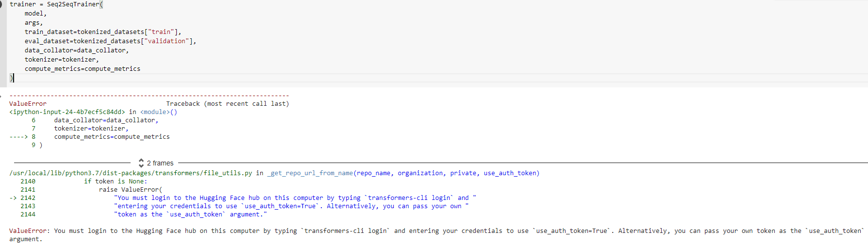The image size is (868, 247).
Task: Run the Seq2SeqTrainer code cell
Action: click(1, 4)
